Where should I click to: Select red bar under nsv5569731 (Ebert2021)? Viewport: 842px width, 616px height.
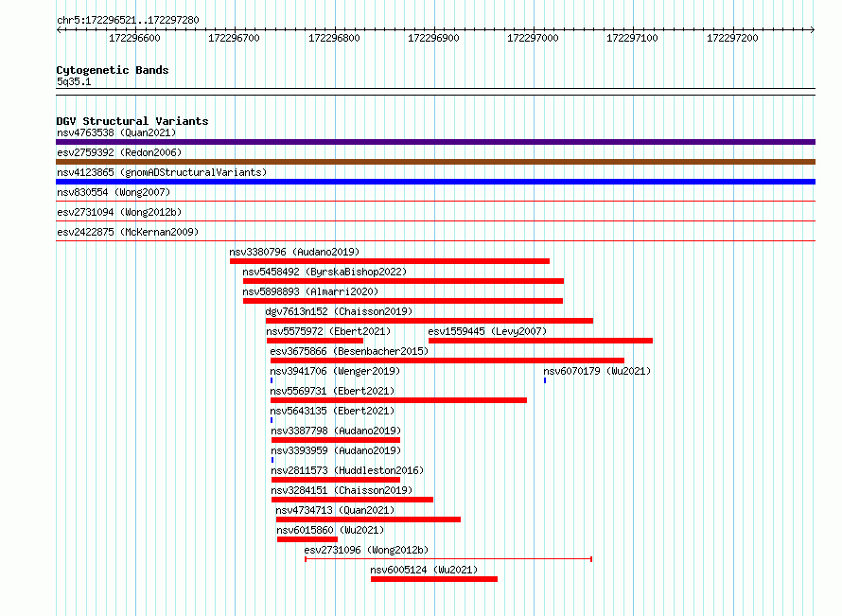399,400
